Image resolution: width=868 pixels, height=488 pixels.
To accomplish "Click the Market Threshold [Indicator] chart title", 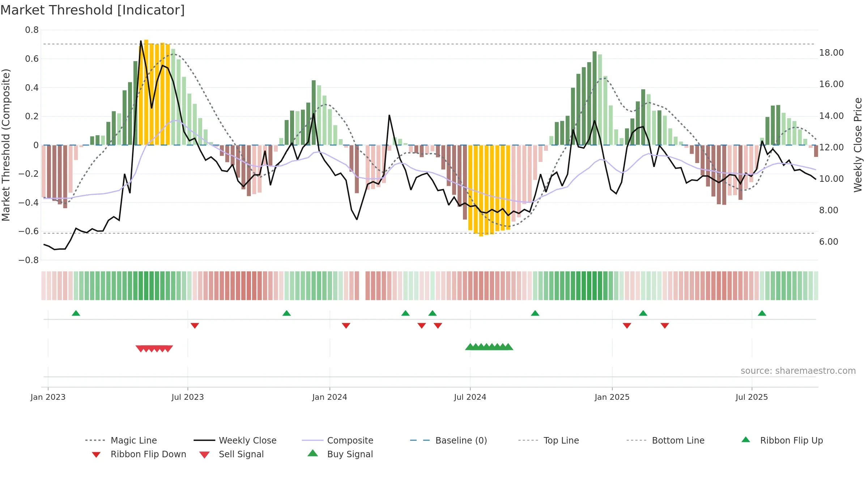I will [x=93, y=10].
